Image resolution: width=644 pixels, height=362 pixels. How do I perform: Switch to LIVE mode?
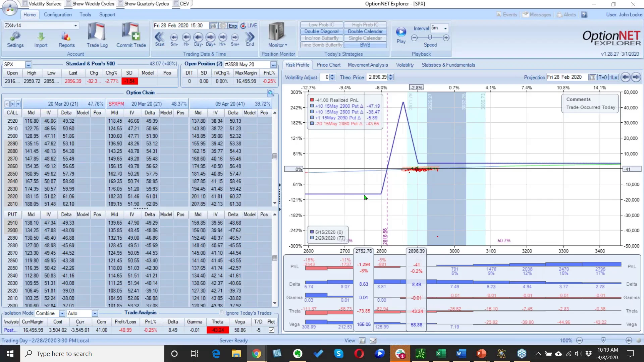(249, 25)
